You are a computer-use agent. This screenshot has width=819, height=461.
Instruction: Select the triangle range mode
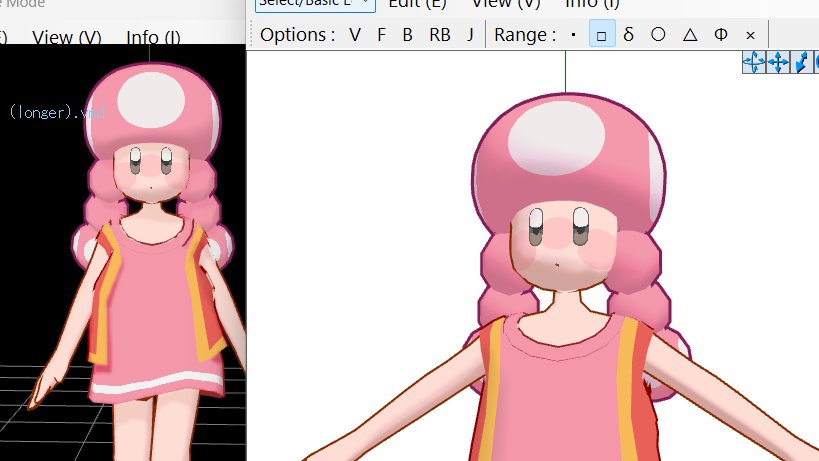point(690,35)
